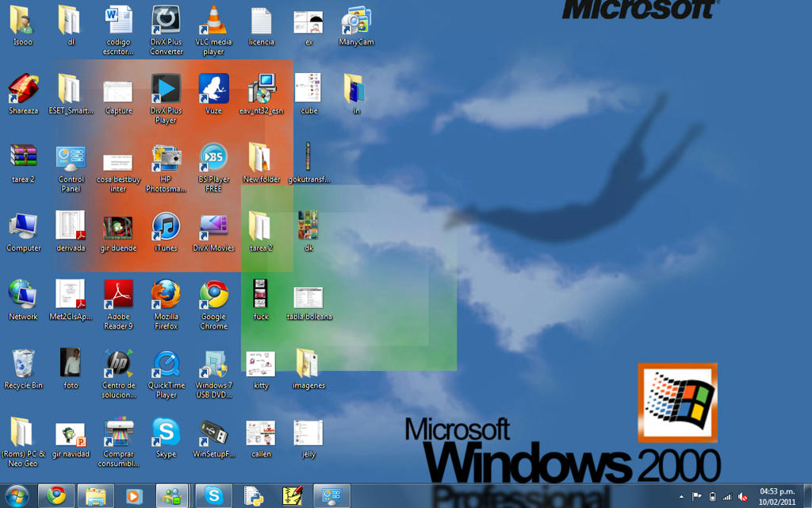The width and height of the screenshot is (812, 508).
Task: Click the Windows Start button
Action: (x=16, y=496)
